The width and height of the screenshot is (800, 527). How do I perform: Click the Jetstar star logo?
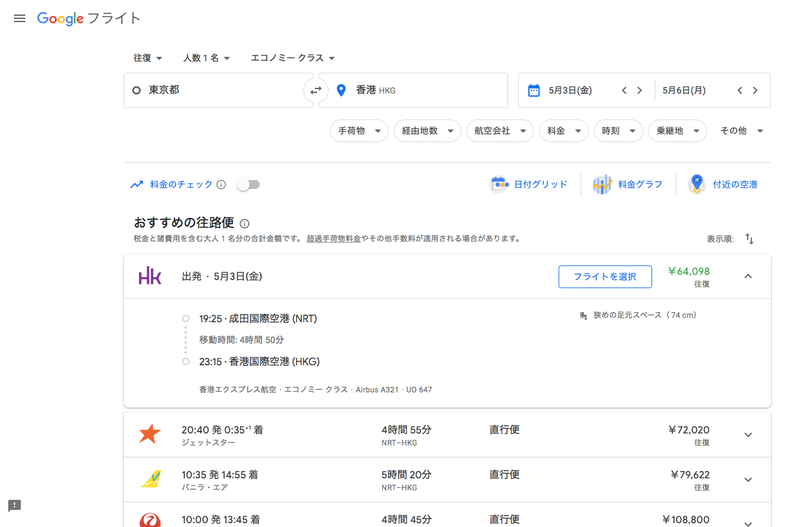pyautogui.click(x=150, y=435)
